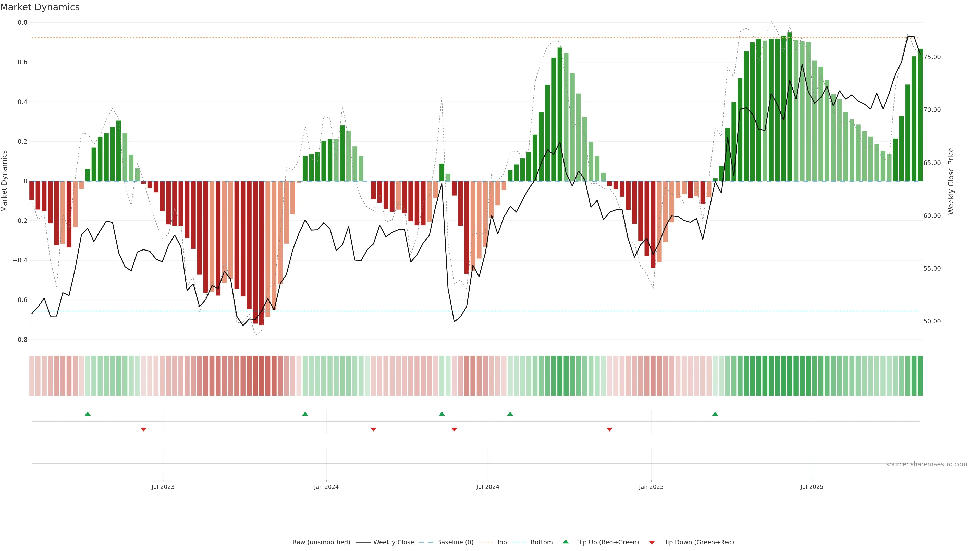This screenshot has height=551, width=980.
Task: Click the 75.00 right axis price label
Action: click(x=932, y=57)
